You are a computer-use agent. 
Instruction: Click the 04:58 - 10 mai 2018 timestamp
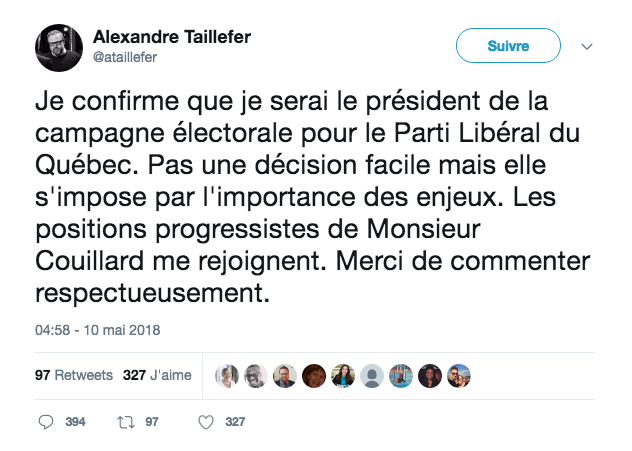point(98,329)
